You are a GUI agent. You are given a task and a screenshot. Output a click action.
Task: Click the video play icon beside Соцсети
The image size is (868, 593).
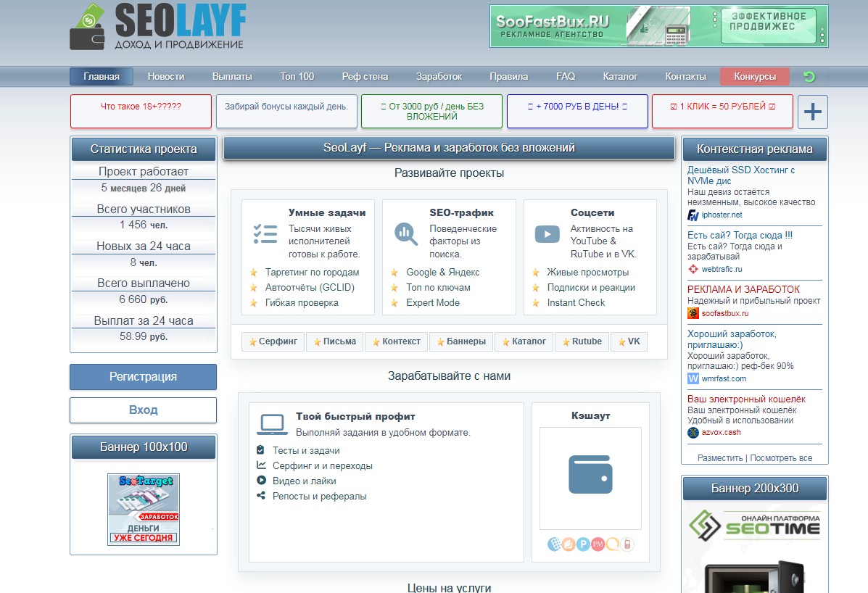pyautogui.click(x=547, y=233)
